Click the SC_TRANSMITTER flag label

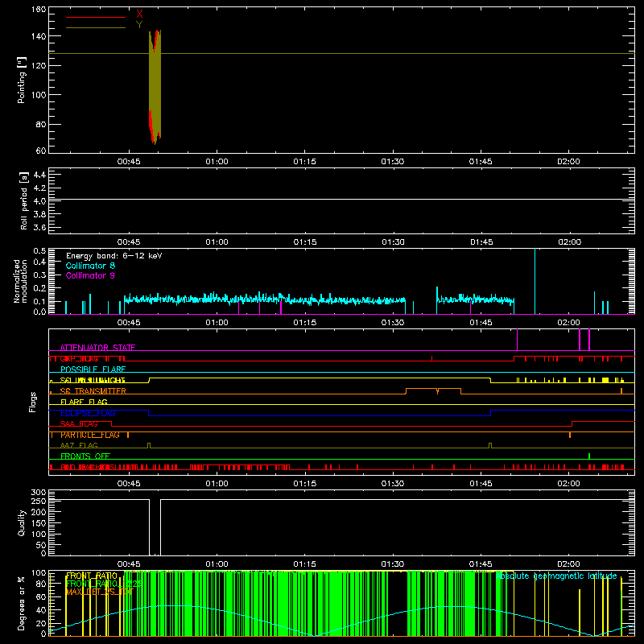tap(93, 391)
